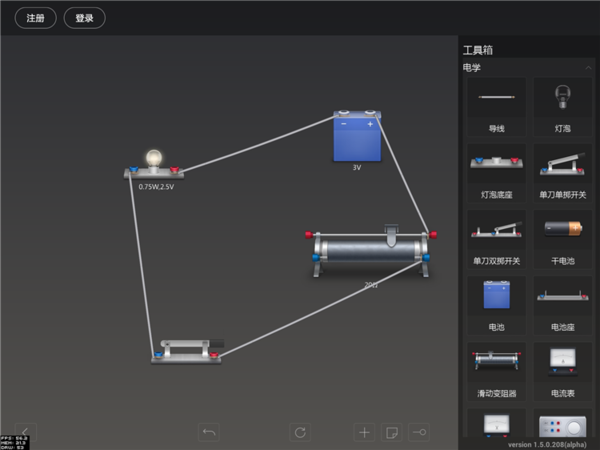Toggle the knife switch on the canvas
Image resolution: width=600 pixels, height=450 pixels.
(186, 349)
